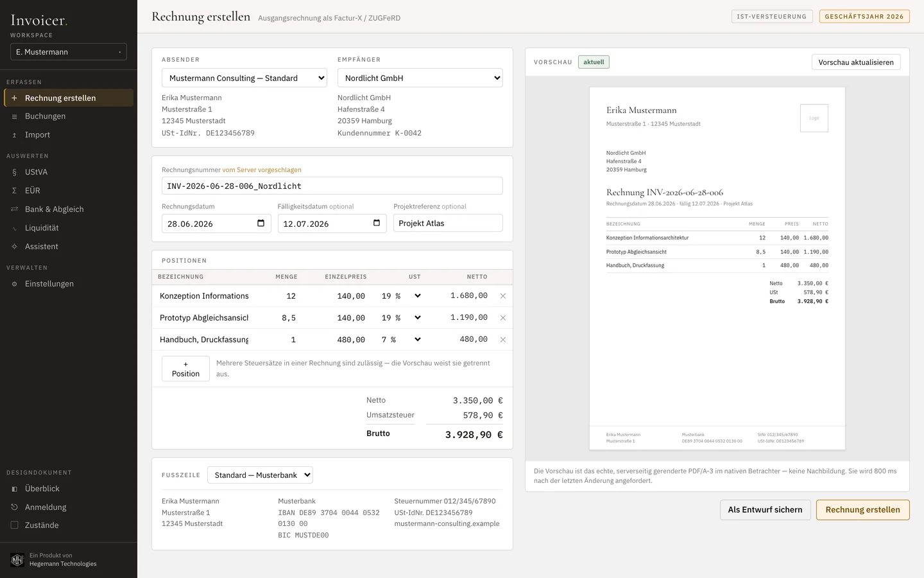The height and width of the screenshot is (578, 924).
Task: Open Assistent from the sidebar
Action: click(x=69, y=247)
